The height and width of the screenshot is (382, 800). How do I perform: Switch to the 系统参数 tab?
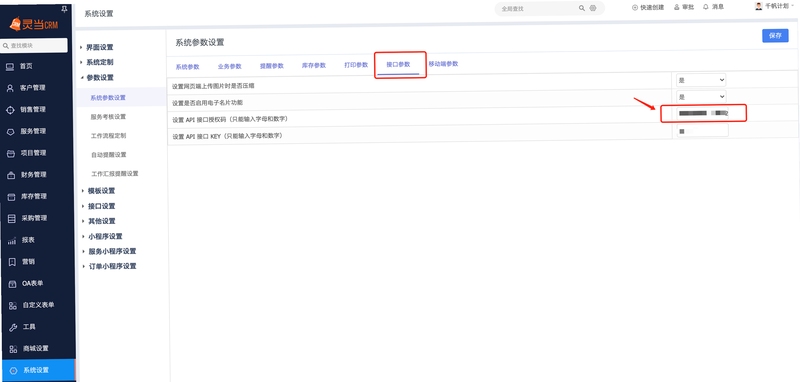pyautogui.click(x=187, y=67)
